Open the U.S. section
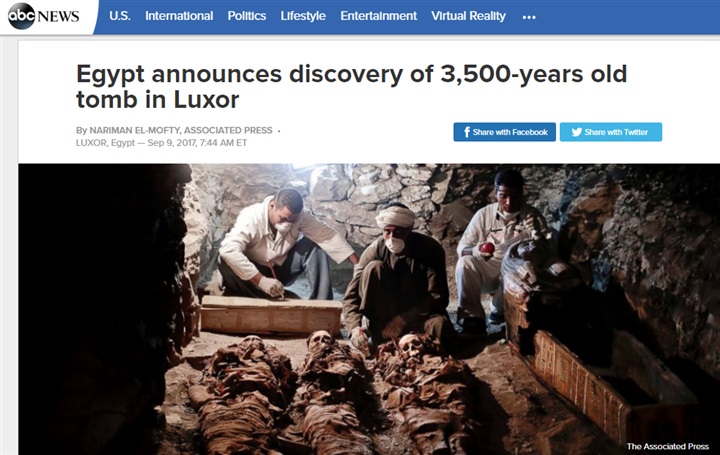720x455 pixels. tap(120, 16)
